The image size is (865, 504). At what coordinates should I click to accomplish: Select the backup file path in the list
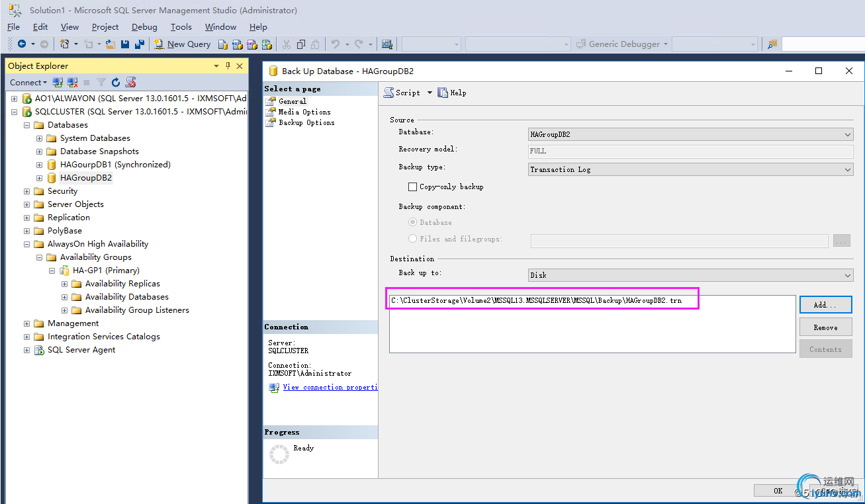tap(536, 301)
